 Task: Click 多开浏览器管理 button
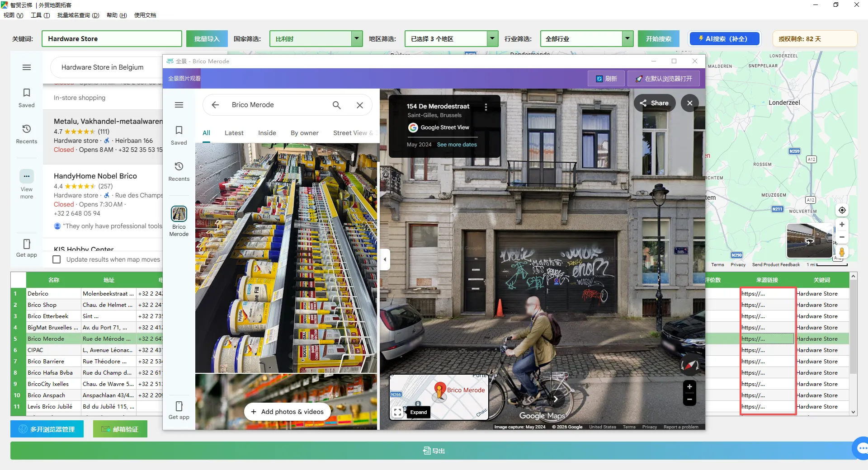(47, 429)
